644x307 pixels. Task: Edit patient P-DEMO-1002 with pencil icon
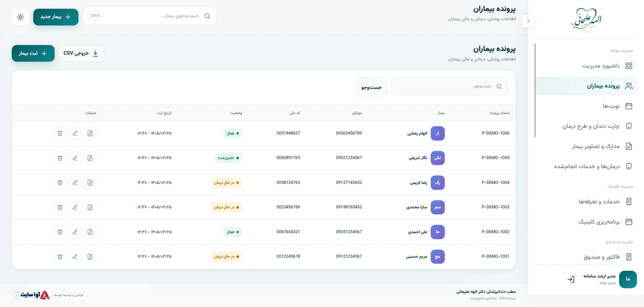point(75,232)
